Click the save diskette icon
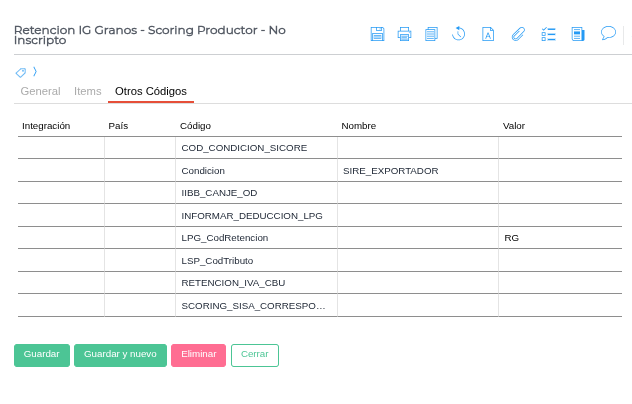This screenshot has height=404, width=632. point(377,34)
